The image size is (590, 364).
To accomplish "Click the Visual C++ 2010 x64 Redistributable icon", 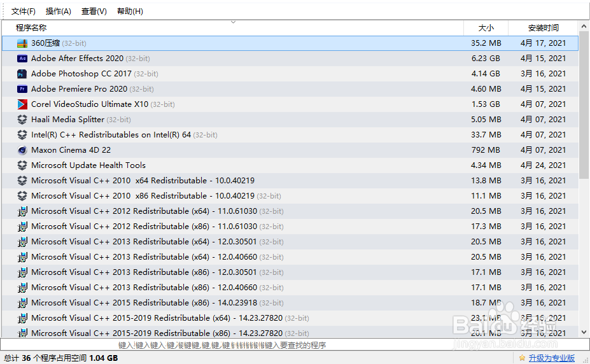I will click(x=22, y=181).
